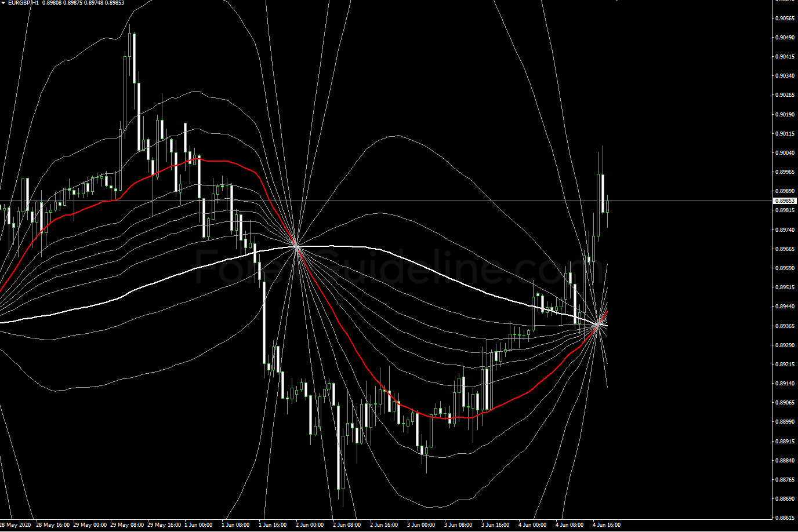Click the 1 Jun 08:00 time label
Screen dimensions: 798x532
click(235, 525)
